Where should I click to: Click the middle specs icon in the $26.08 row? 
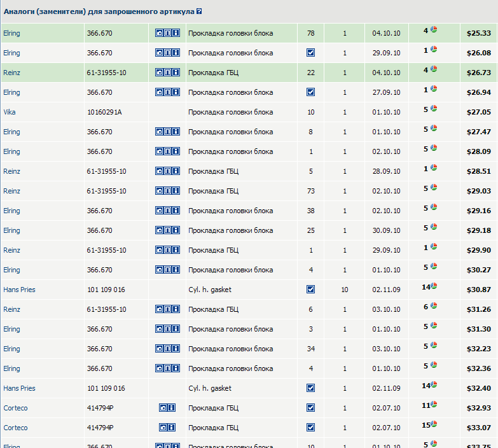coord(167,53)
